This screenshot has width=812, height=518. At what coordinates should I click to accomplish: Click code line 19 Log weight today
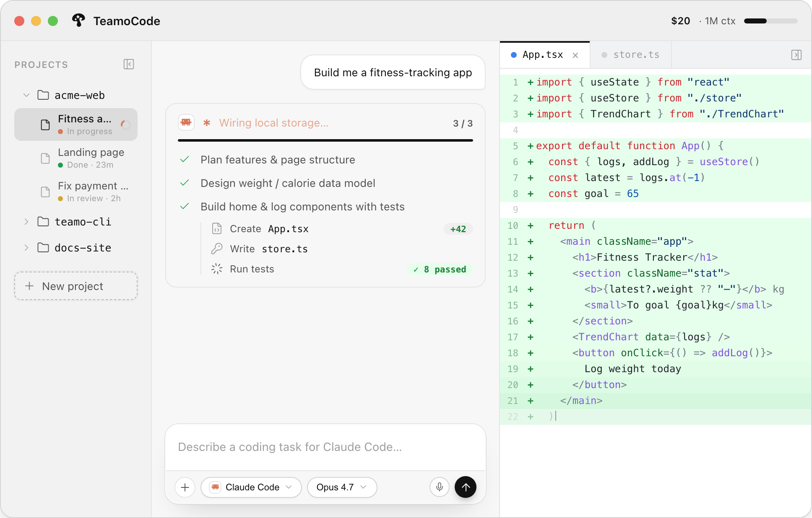(656, 369)
